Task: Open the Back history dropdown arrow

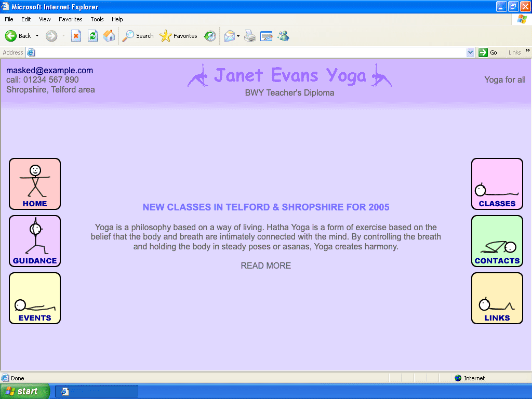Action: tap(37, 36)
